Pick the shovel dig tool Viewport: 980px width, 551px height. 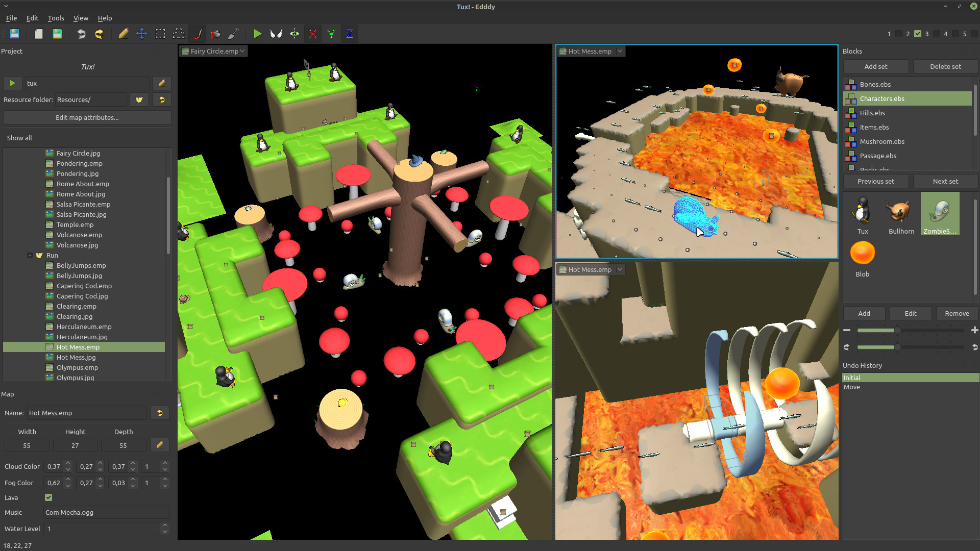coord(234,34)
